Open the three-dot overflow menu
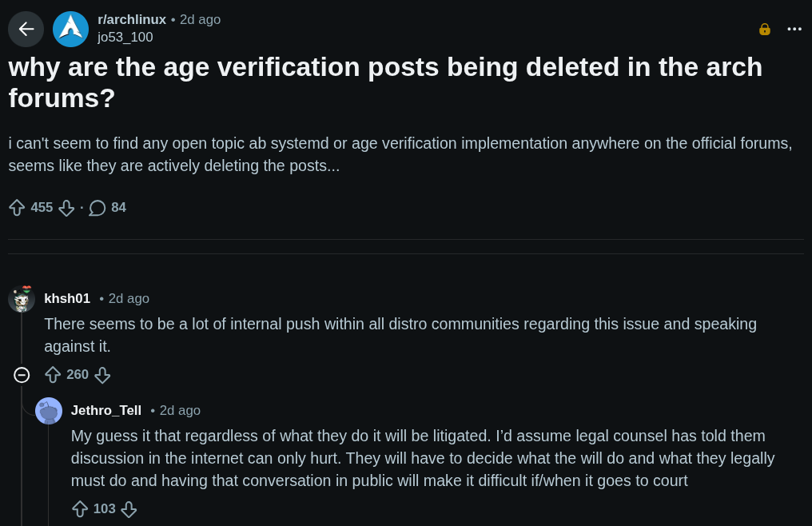Viewport: 812px width, 526px height. click(x=794, y=29)
